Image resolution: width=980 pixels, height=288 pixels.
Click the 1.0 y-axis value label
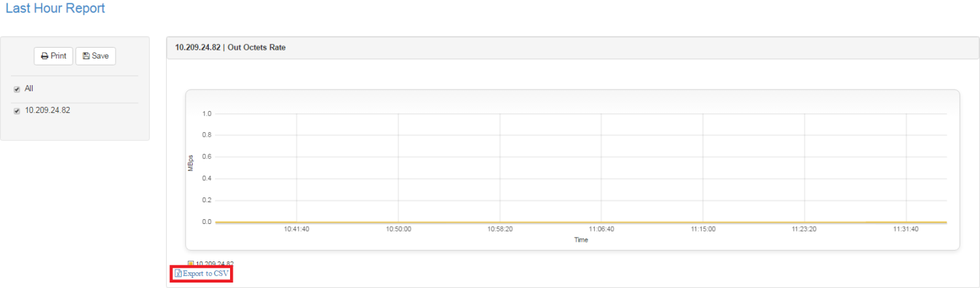pyautogui.click(x=207, y=114)
